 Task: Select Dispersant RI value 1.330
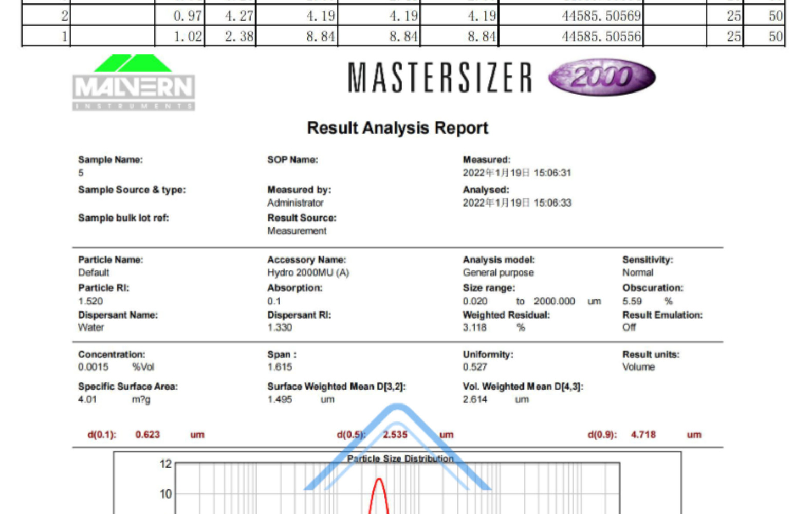[280, 327]
